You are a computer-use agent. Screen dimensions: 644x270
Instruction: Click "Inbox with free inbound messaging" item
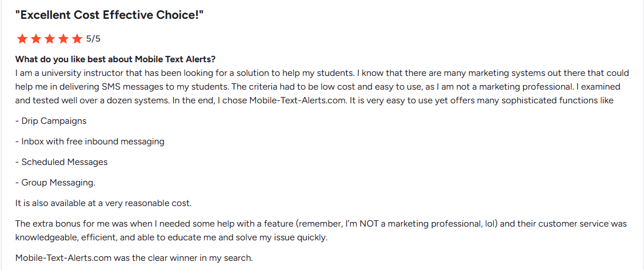point(90,142)
